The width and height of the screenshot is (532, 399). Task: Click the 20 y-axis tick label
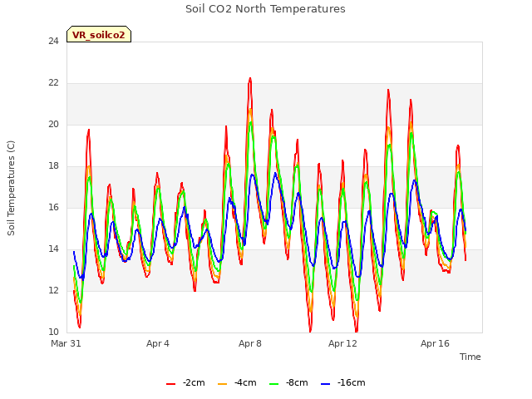(x=53, y=124)
